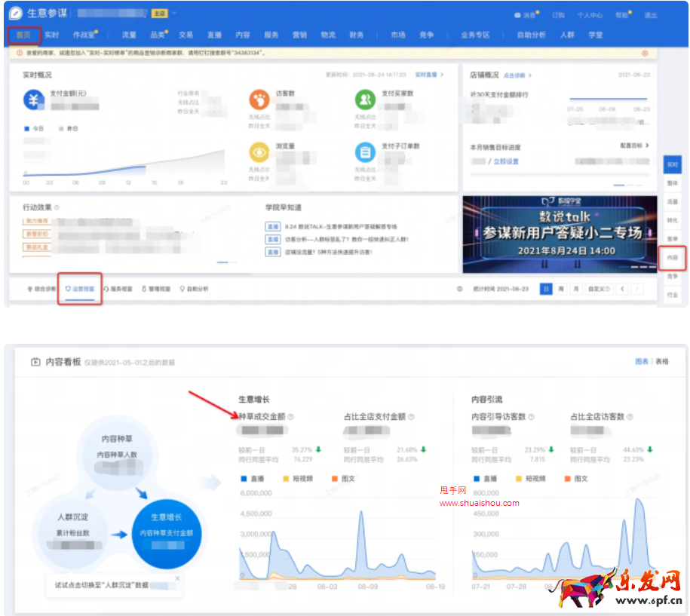The width and height of the screenshot is (690, 616).
Task: Click the 参谋新用户答疑 banner image
Action: coord(560,234)
